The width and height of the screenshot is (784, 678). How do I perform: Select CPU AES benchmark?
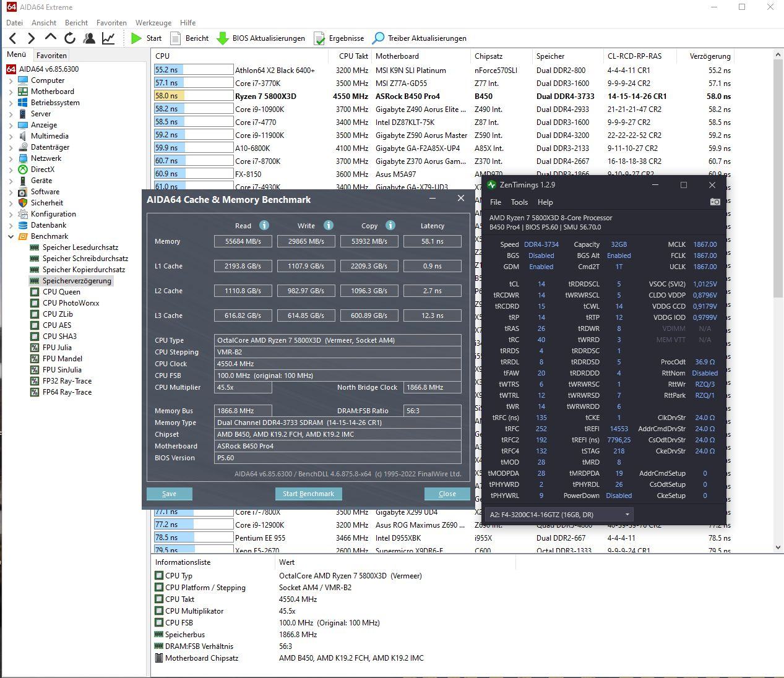[x=51, y=325]
